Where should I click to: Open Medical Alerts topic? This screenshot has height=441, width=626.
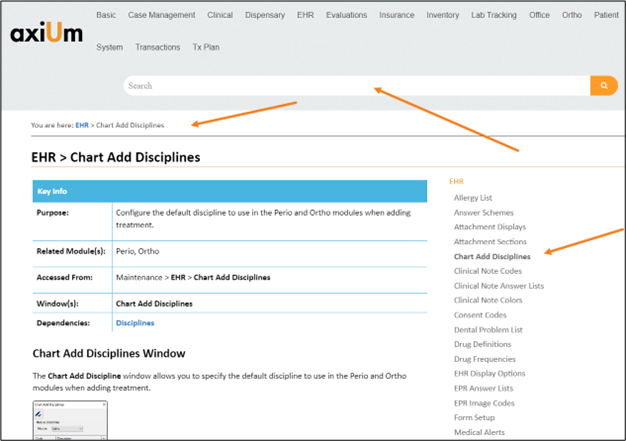pyautogui.click(x=479, y=432)
